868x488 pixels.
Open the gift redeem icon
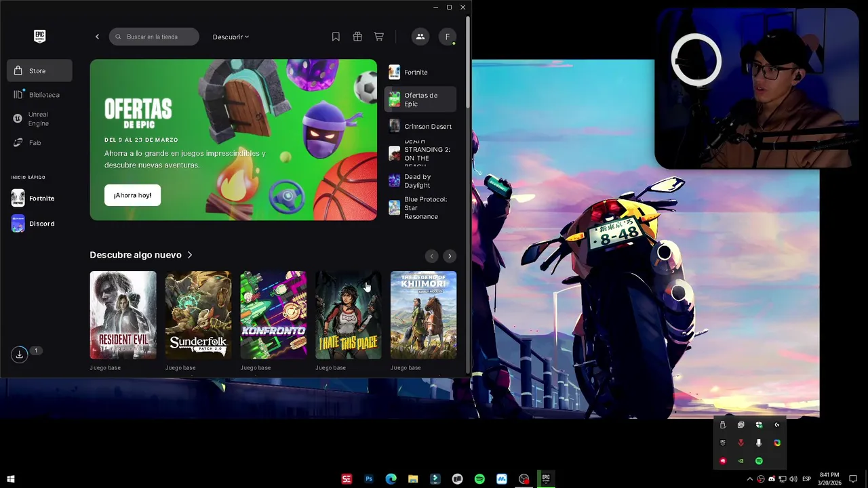click(x=357, y=37)
